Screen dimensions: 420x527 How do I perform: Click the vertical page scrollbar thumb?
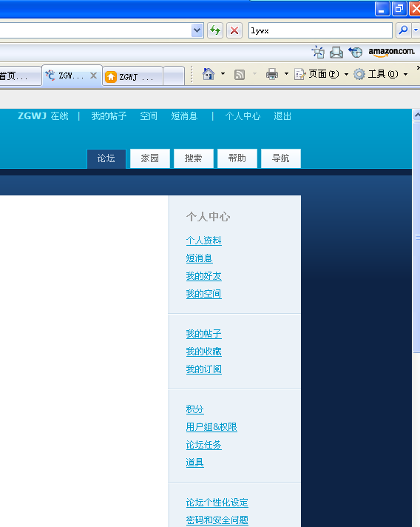[x=416, y=238]
